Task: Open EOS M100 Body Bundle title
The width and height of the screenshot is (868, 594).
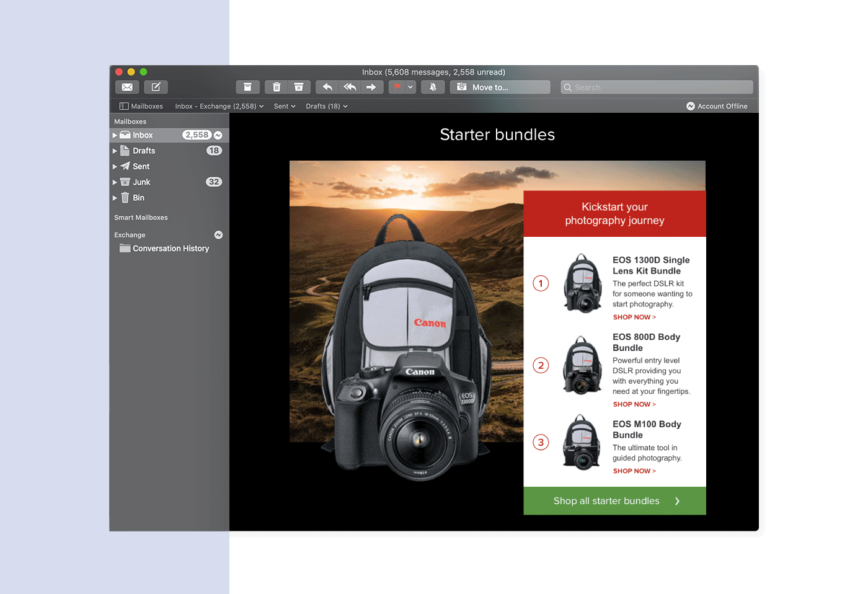Action: pos(647,430)
